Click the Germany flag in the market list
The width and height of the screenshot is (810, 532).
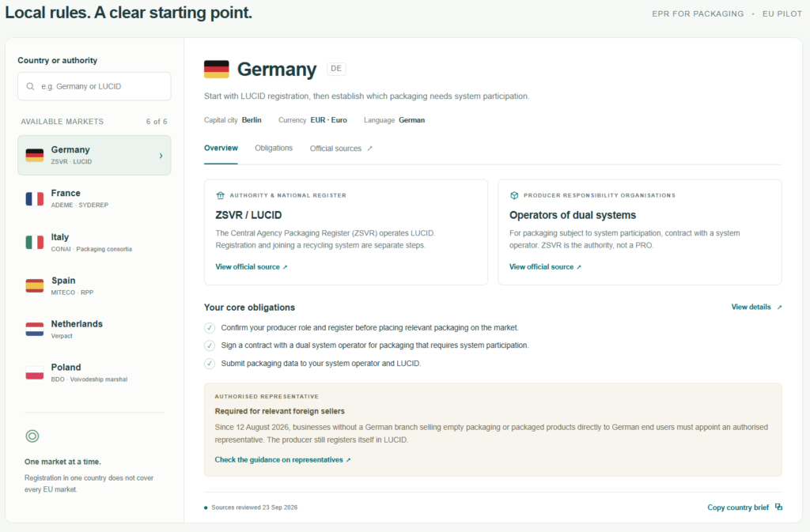35,155
